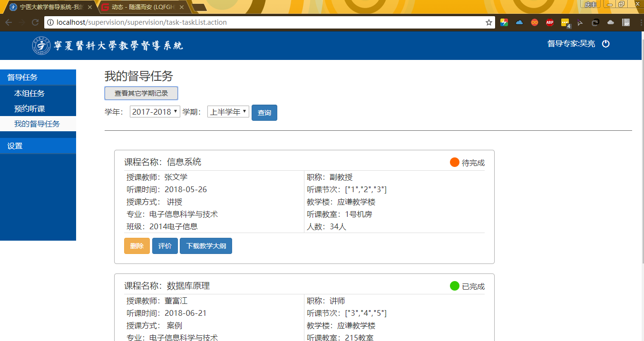Click the site info icon in address bar
Image resolution: width=644 pixels, height=341 pixels.
(x=50, y=22)
